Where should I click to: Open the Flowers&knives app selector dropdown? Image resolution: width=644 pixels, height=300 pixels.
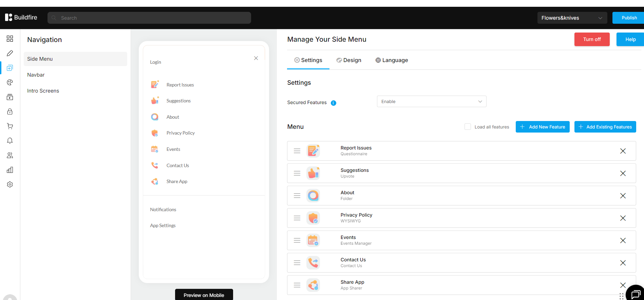[x=572, y=18]
